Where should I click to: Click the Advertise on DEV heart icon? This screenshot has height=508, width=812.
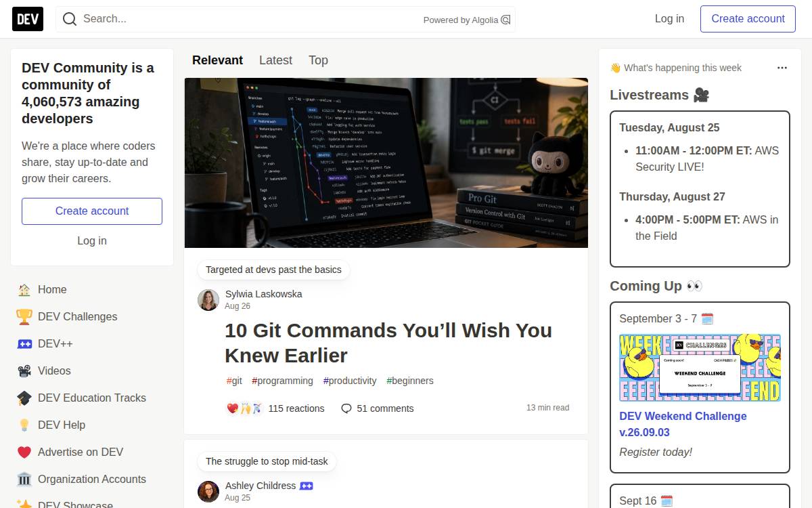(x=24, y=452)
